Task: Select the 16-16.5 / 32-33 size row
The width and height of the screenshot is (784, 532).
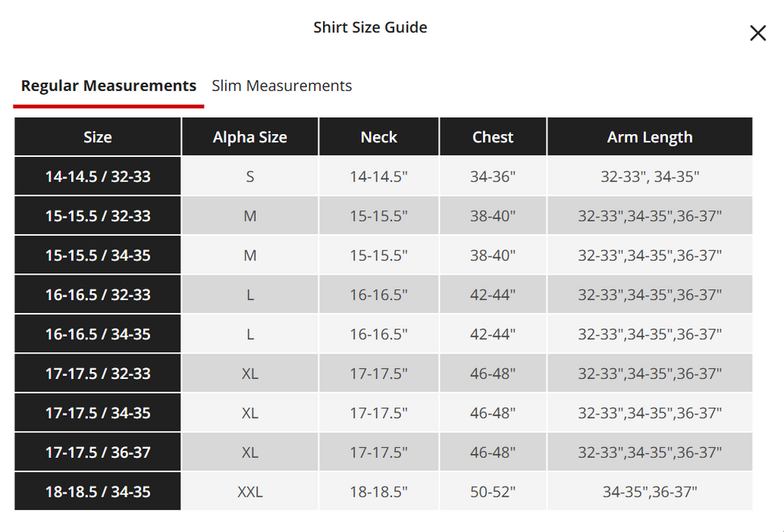Action: [x=384, y=295]
